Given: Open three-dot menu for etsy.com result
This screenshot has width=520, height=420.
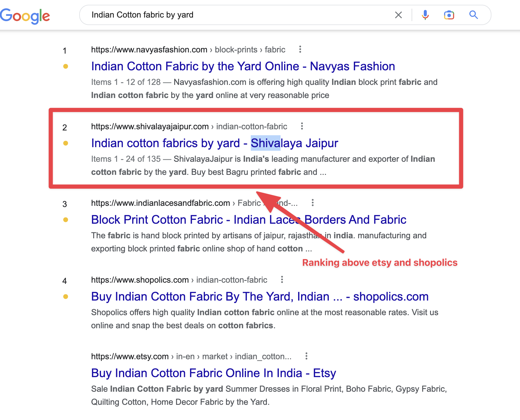Looking at the screenshot, I should (306, 356).
